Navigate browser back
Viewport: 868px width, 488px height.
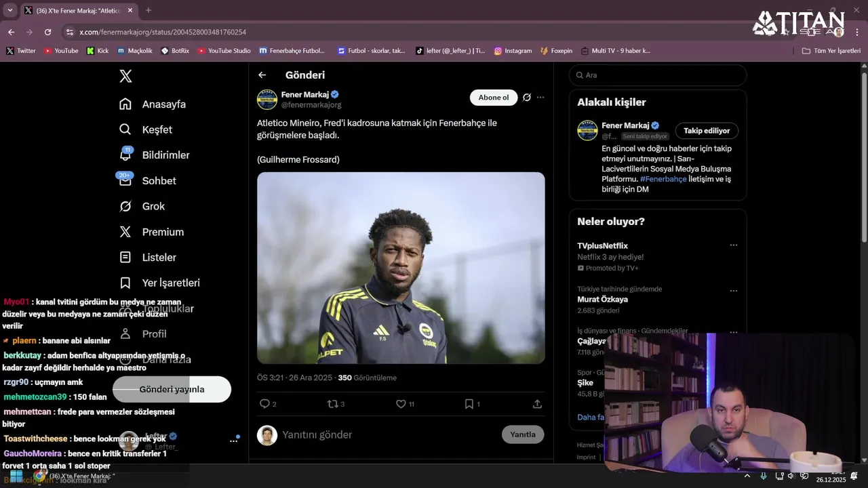pyautogui.click(x=11, y=32)
